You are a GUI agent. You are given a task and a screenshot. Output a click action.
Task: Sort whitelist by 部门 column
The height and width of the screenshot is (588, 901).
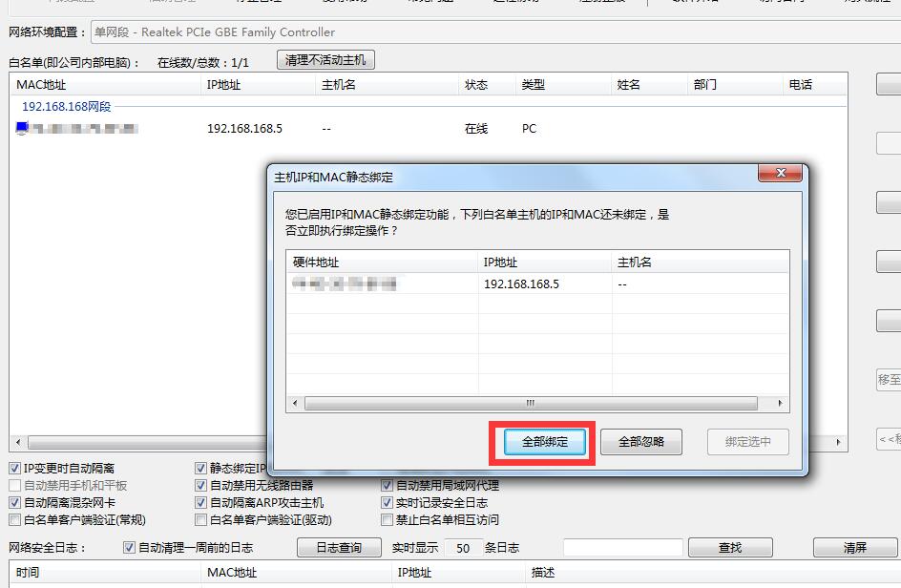pyautogui.click(x=735, y=85)
